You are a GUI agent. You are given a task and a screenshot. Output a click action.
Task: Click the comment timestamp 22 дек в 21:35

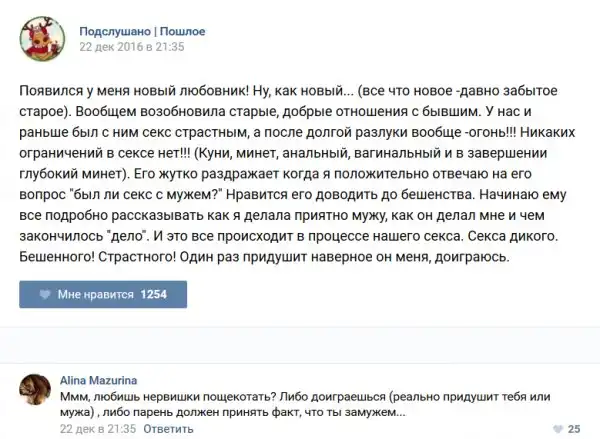(x=97, y=428)
